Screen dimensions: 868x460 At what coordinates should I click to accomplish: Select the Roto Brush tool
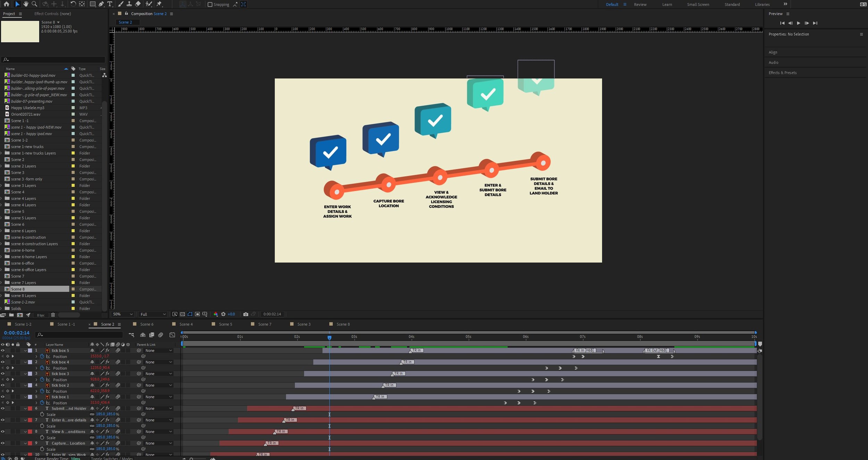click(149, 4)
